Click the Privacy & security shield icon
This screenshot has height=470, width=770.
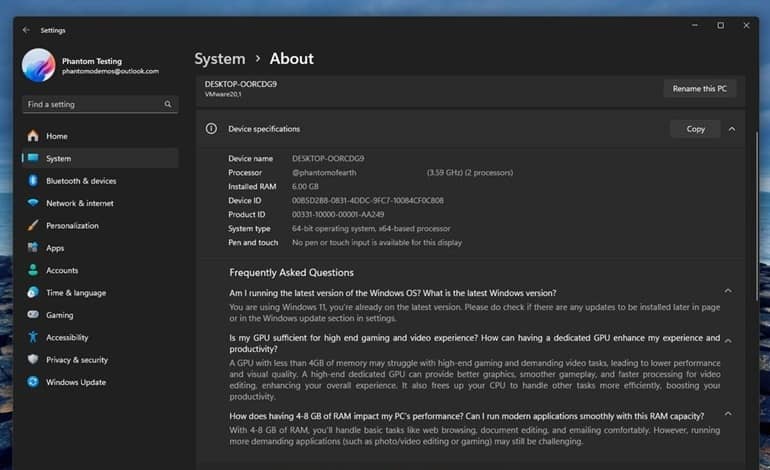[33, 359]
